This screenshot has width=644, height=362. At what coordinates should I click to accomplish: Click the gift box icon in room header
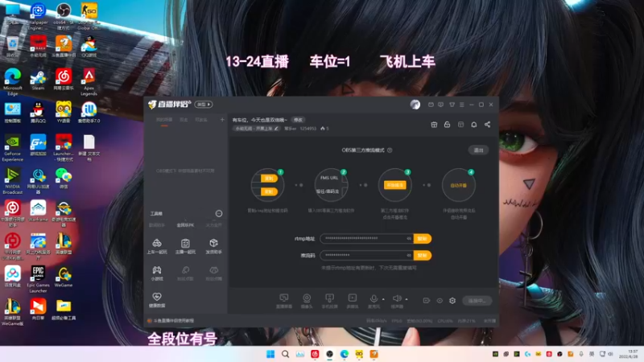(x=434, y=125)
